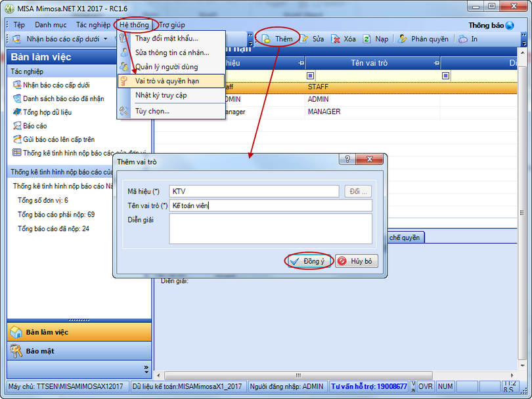Expand Nhận báo cáo cấp dưới dropdown arrow
532x399 pixels.
pyautogui.click(x=106, y=39)
